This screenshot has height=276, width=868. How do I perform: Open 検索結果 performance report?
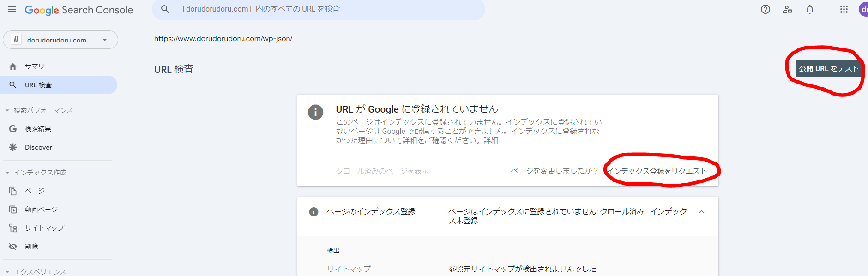38,129
